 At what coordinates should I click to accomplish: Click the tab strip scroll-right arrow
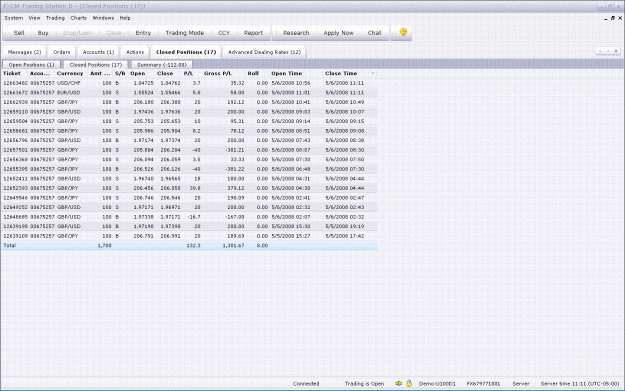(608, 51)
